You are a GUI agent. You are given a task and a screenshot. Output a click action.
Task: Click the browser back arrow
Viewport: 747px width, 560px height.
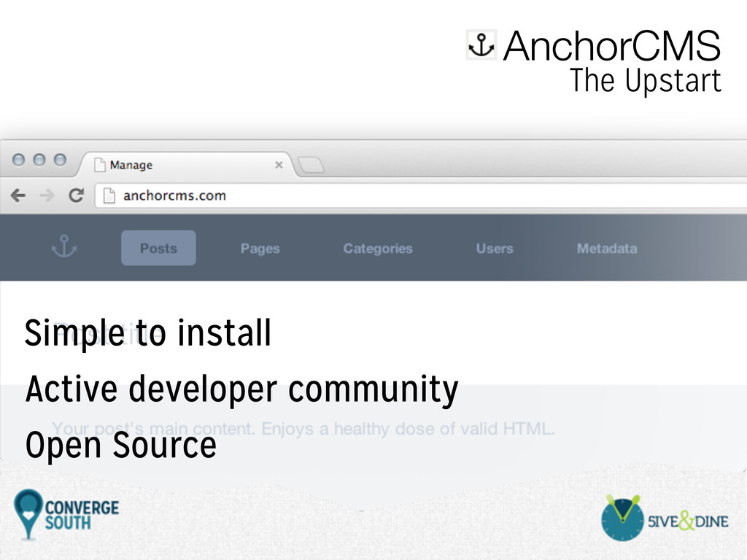coord(18,195)
